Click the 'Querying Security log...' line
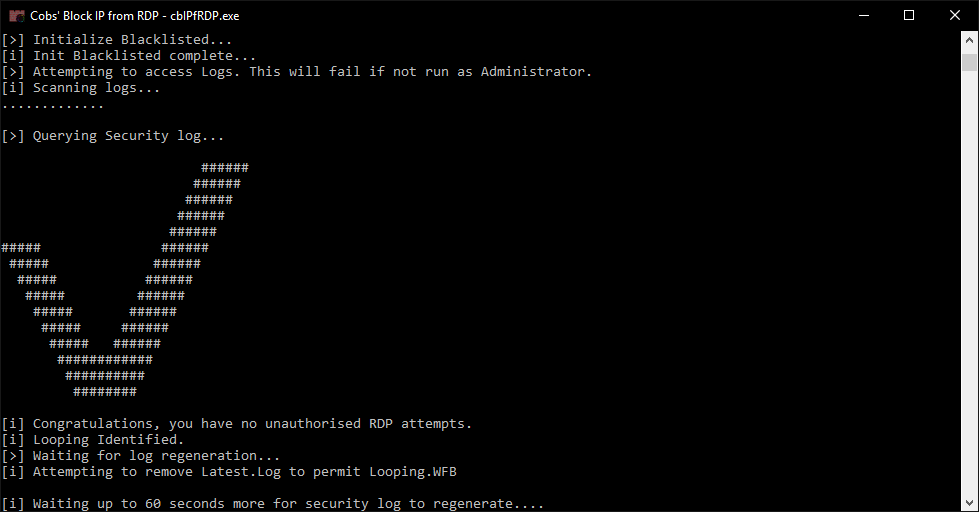The image size is (979, 512). 113,135
